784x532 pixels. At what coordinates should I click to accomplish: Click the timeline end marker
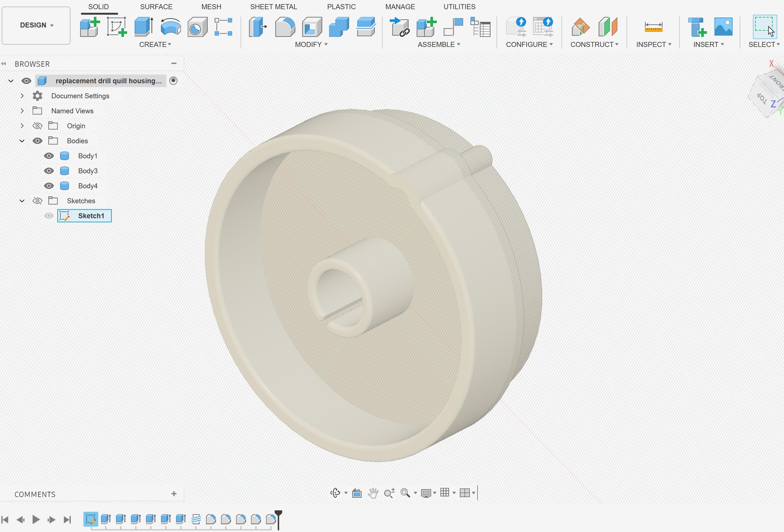click(278, 516)
